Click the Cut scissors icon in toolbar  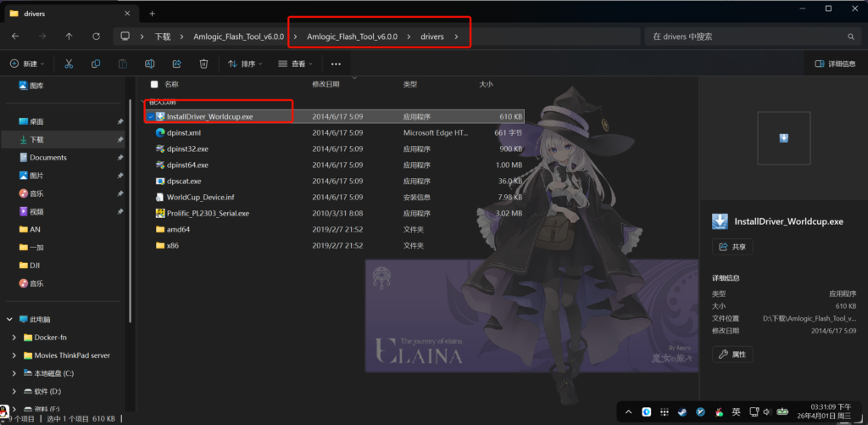69,64
